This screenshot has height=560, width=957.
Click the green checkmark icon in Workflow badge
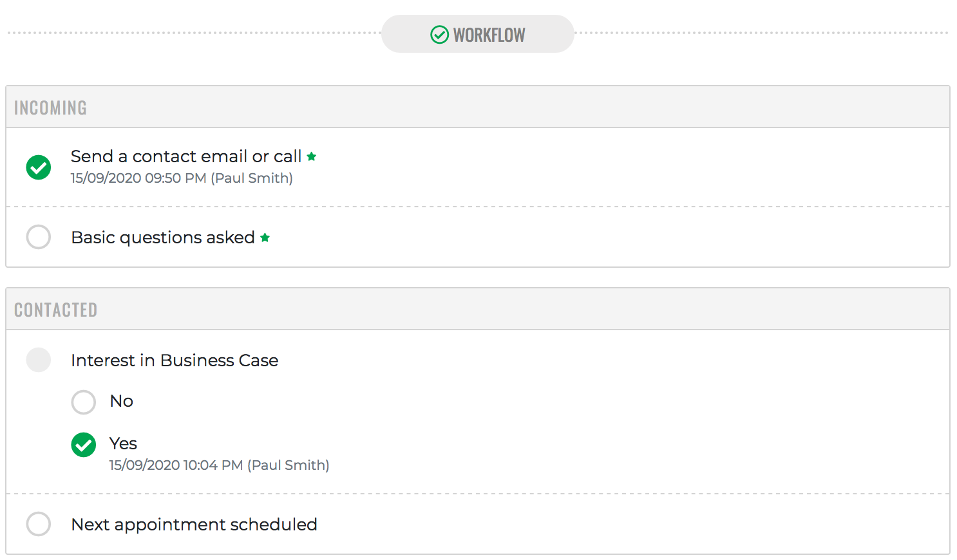[x=439, y=35]
